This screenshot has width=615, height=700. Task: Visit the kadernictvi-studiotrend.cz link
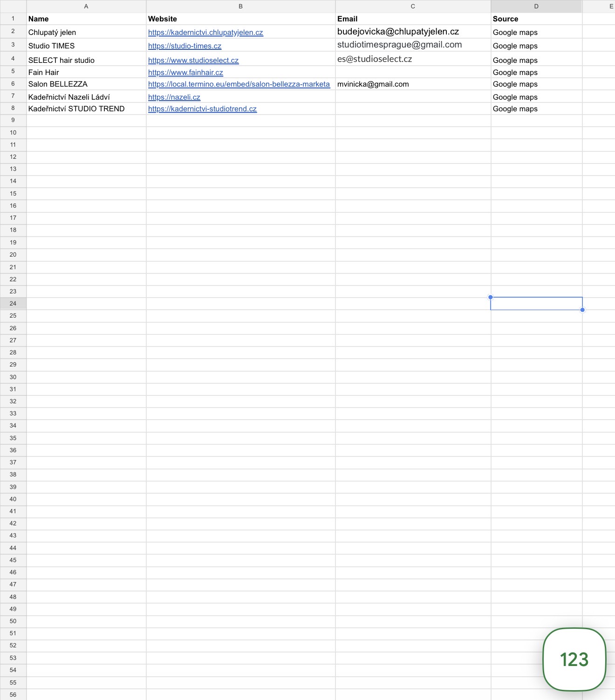click(x=202, y=109)
